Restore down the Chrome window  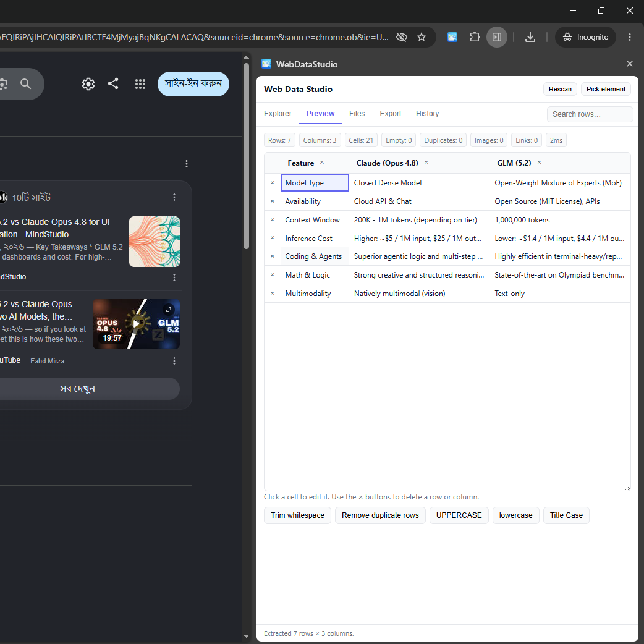(601, 11)
